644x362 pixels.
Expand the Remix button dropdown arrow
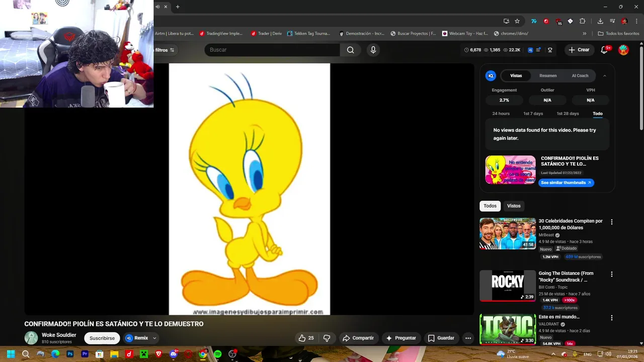[154, 338]
